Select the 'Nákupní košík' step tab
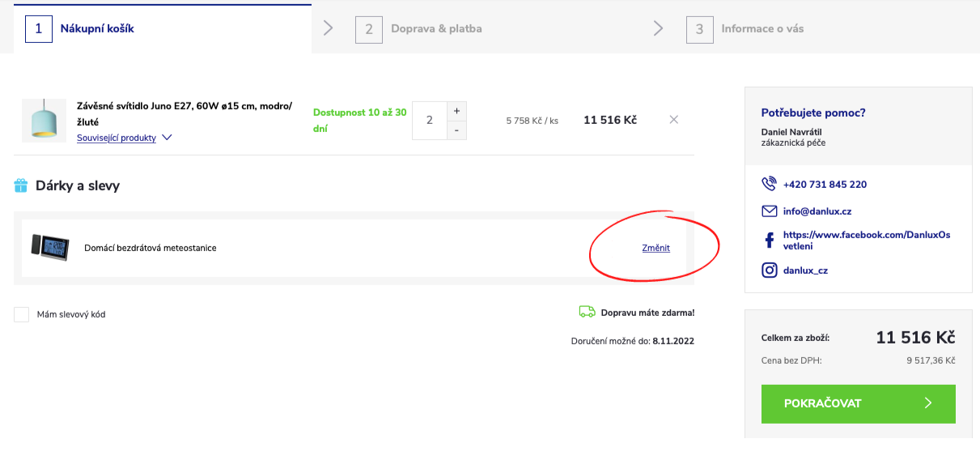This screenshot has width=980, height=456. (96, 29)
